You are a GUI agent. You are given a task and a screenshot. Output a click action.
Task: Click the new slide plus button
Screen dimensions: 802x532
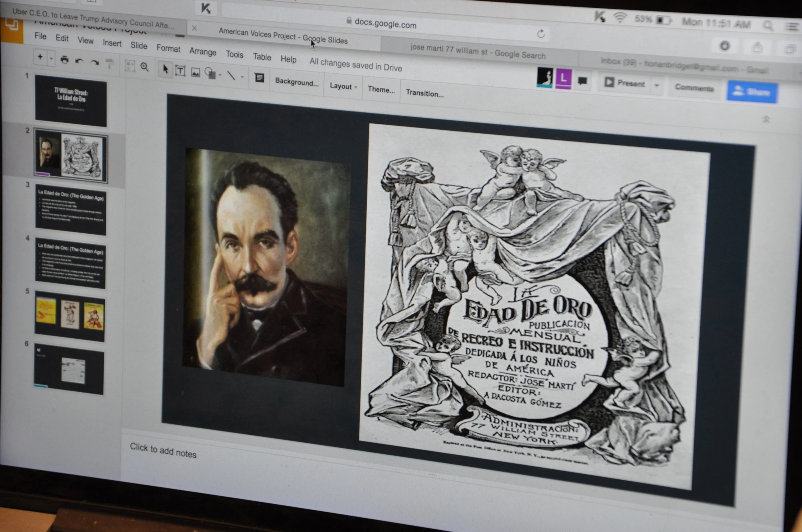pos(40,57)
